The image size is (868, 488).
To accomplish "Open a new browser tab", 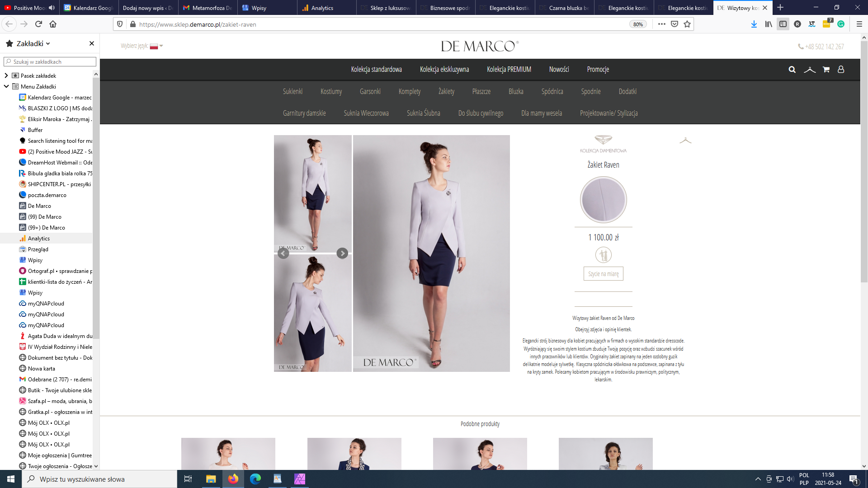I will pos(780,8).
